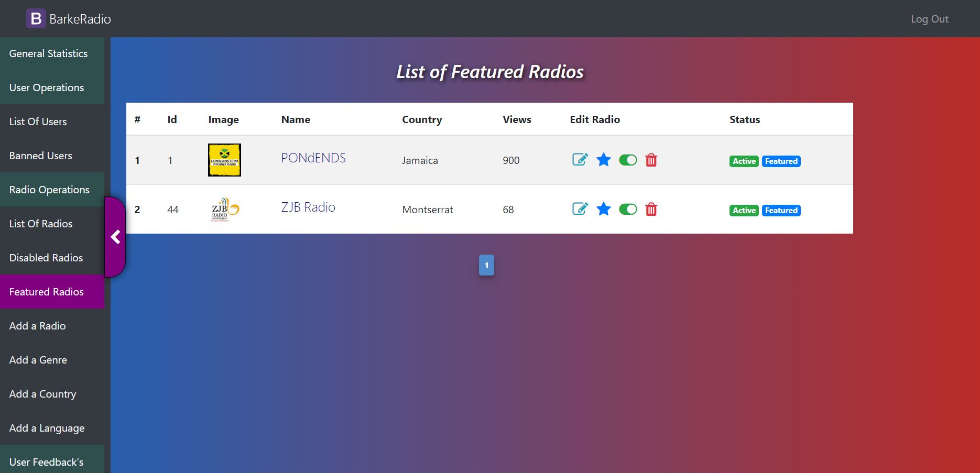Open the PONdENDS radio link

313,158
